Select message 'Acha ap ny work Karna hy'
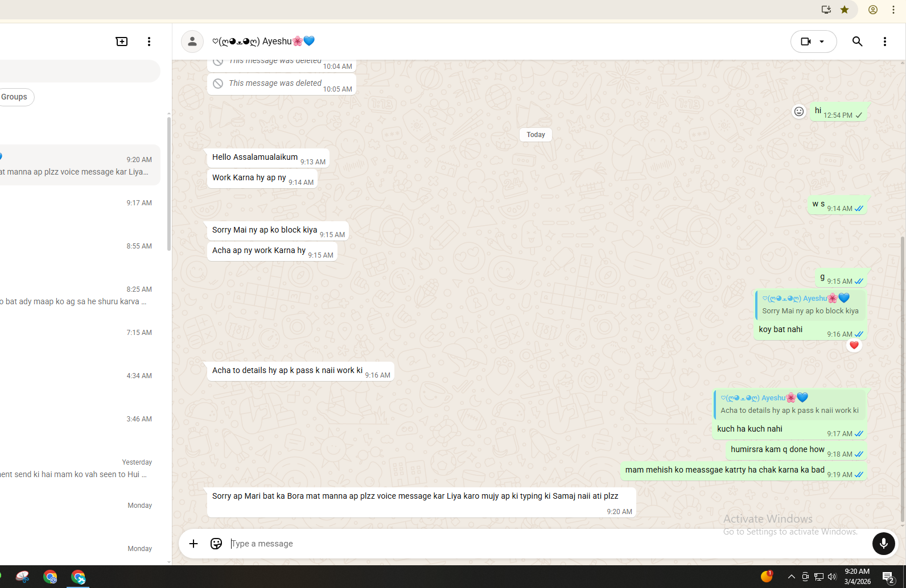Image resolution: width=906 pixels, height=588 pixels. (272, 251)
